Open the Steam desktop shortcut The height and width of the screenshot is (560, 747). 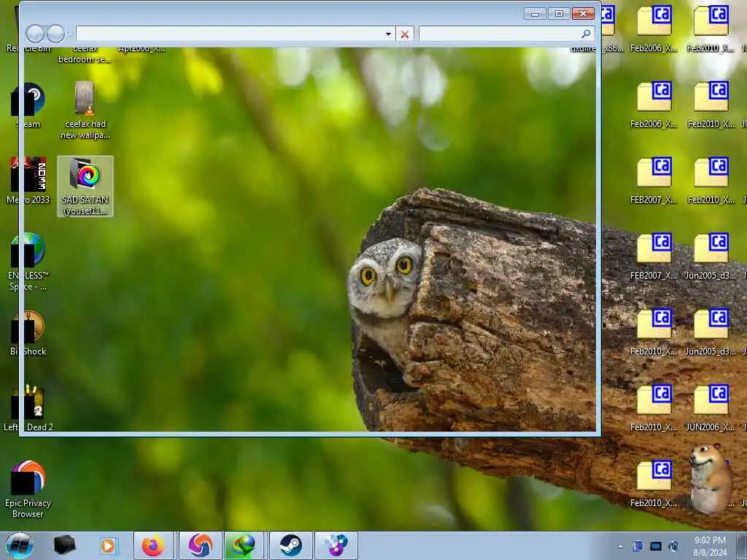click(28, 105)
